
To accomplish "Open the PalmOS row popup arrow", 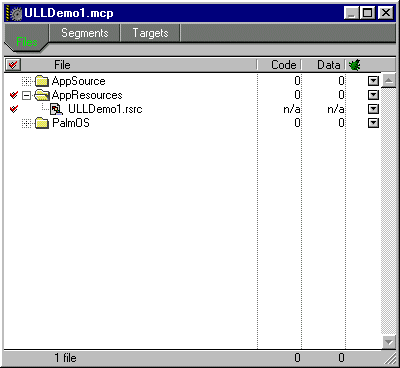I will coord(373,123).
